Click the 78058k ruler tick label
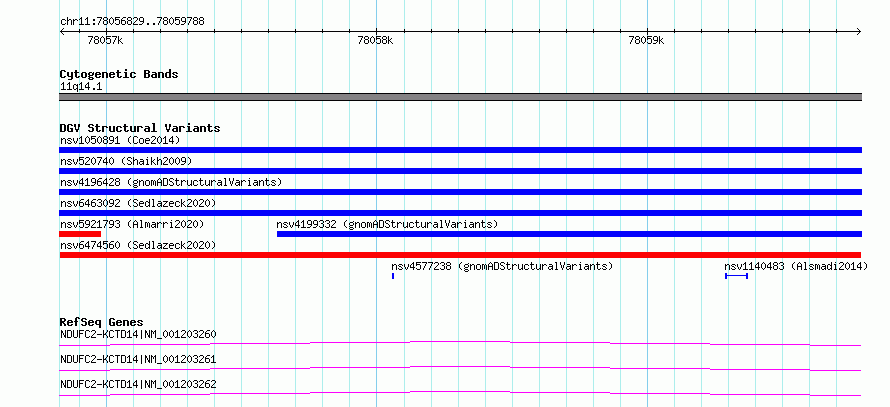Image resolution: width=890 pixels, height=407 pixels. coord(376,41)
